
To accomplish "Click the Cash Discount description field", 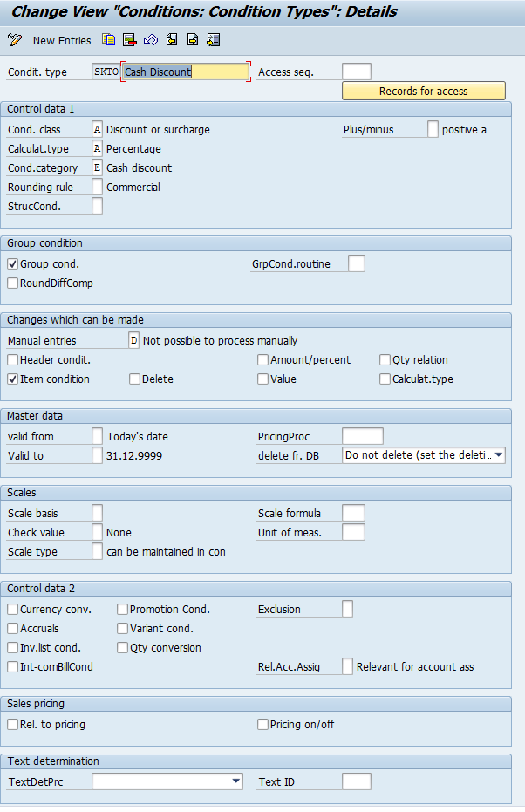I will pos(185,72).
